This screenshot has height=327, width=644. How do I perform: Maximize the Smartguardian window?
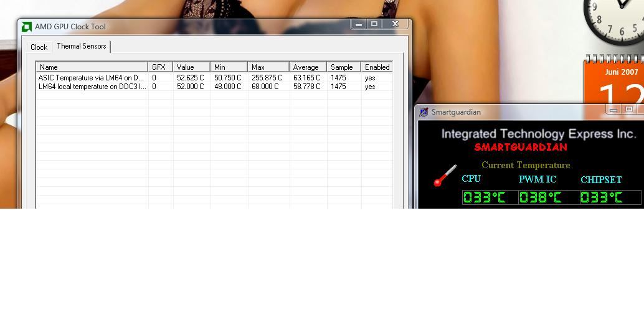coord(628,110)
